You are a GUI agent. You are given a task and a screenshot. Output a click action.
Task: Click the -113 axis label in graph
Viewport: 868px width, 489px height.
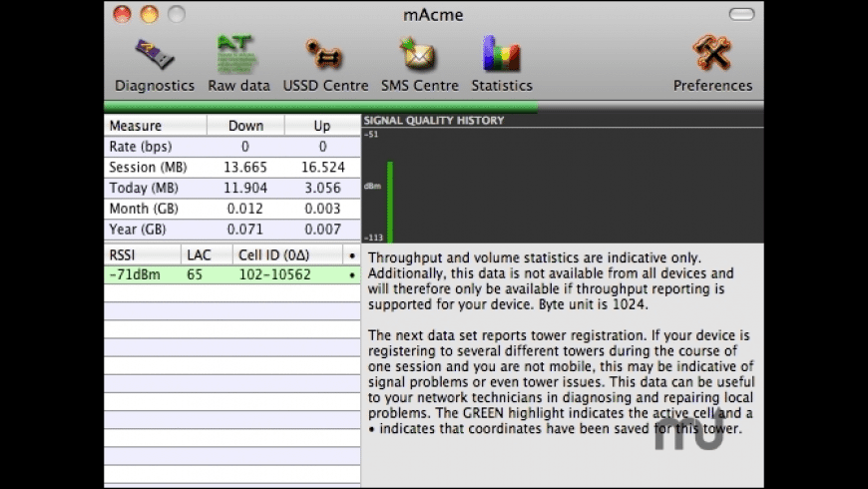tap(374, 238)
